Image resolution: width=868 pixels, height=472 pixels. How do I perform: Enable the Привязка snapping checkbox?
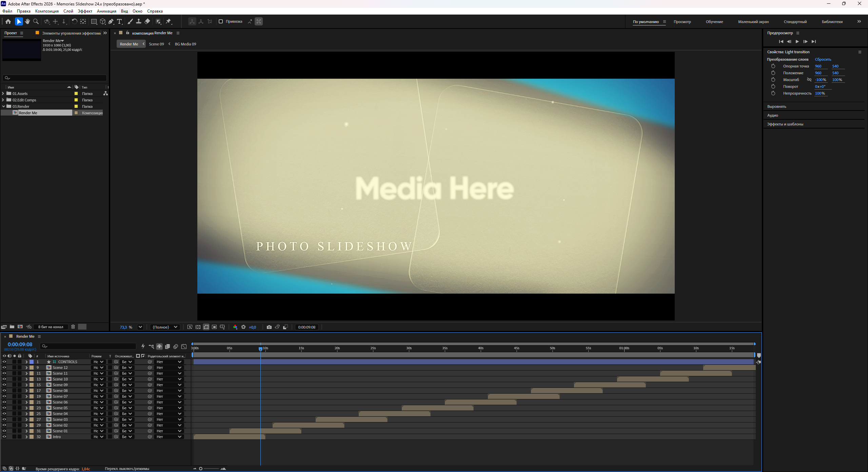221,21
